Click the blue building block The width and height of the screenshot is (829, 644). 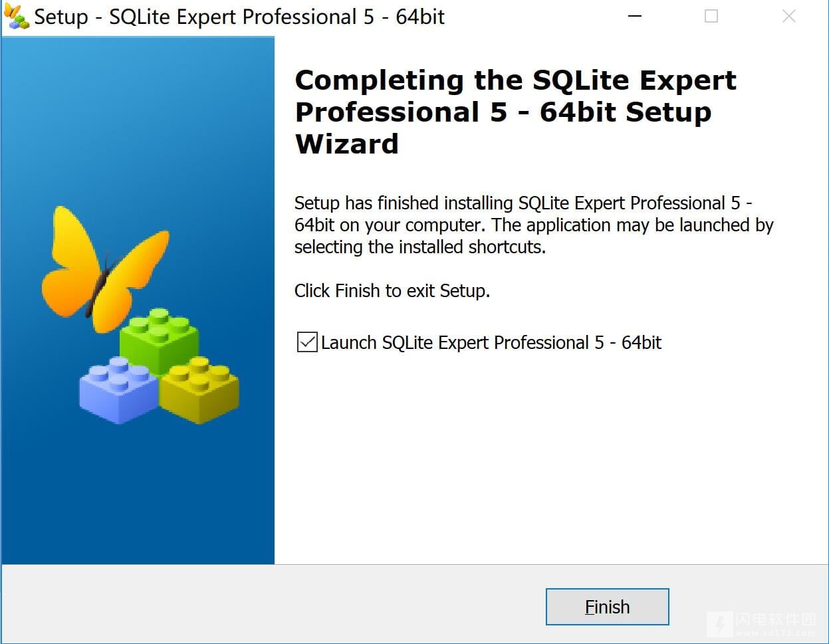click(118, 390)
